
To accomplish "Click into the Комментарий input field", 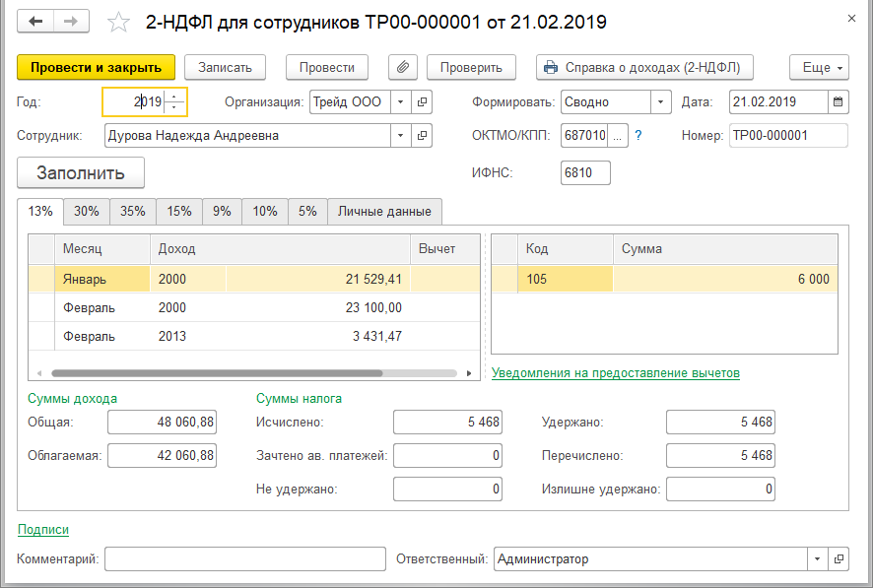I will pyautogui.click(x=244, y=559).
